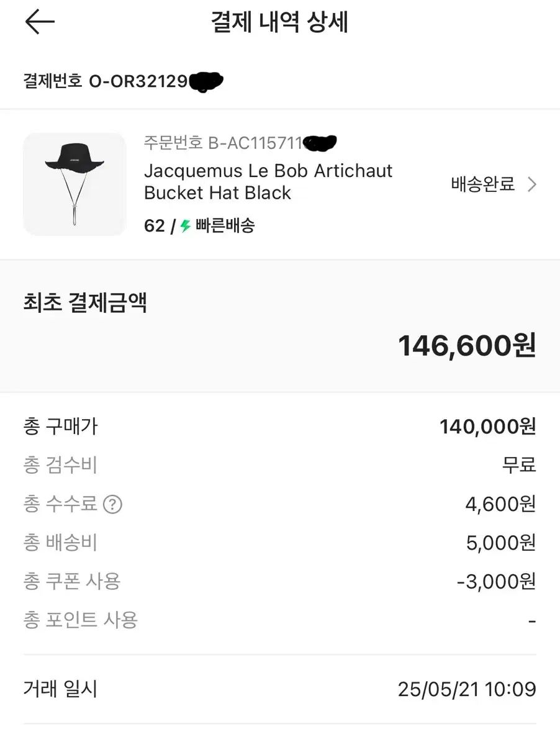Click the question mark help icon beside 총 수수료
Viewport: 560px width, 745px height.
[112, 504]
